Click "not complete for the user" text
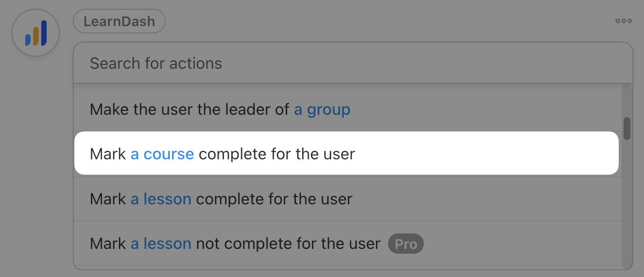This screenshot has height=277, width=644. [288, 244]
